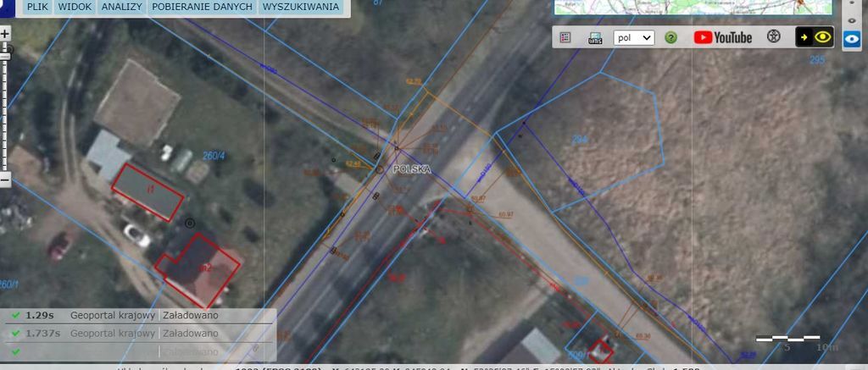Open the WIDOK menu
The height and width of the screenshot is (370, 868).
click(x=75, y=7)
